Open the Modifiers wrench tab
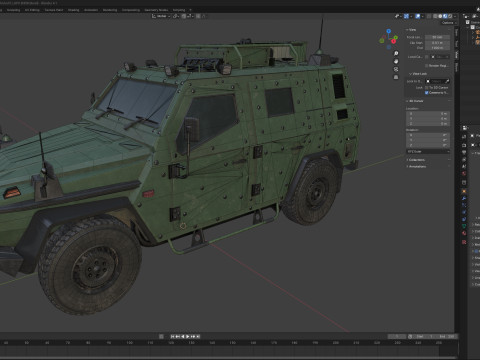Image resolution: width=480 pixels, height=360 pixels. pyautogui.click(x=464, y=198)
